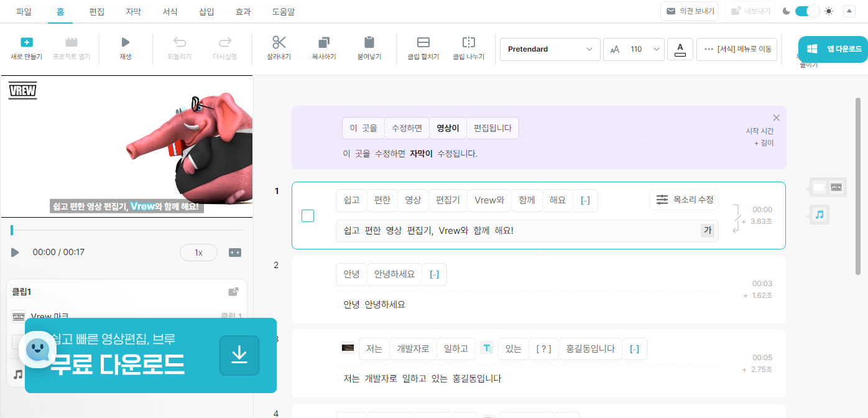
Task: Select the 홈 tab
Action: coord(60,11)
